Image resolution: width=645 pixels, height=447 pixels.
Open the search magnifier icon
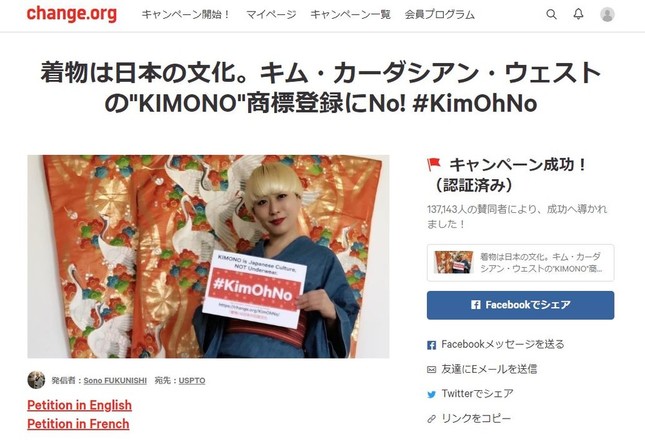(551, 14)
